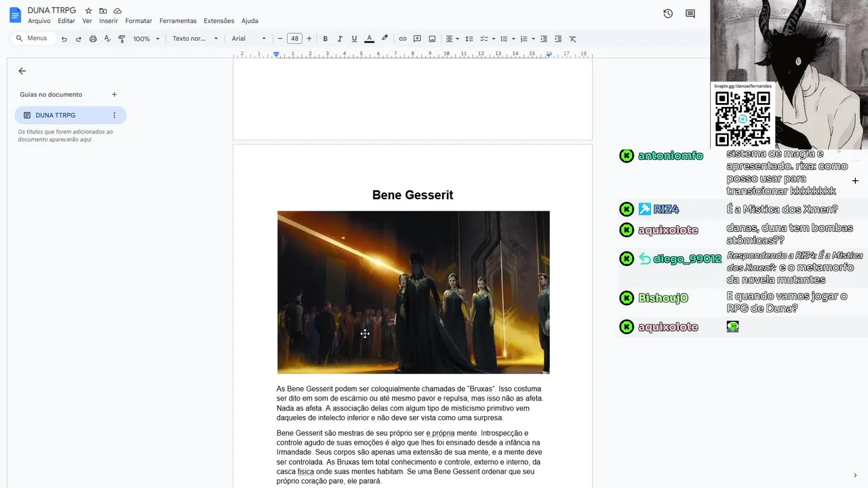Star the DUNA TTRPG document
868x488 pixels.
pos(88,11)
